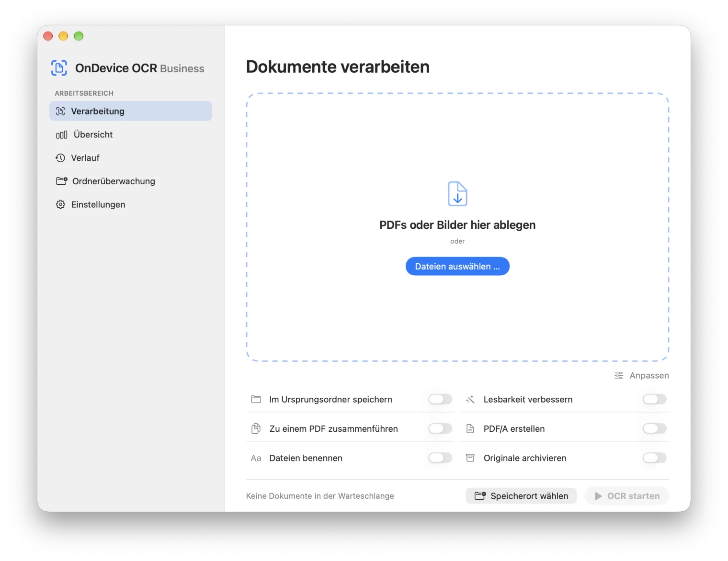Click the Einstellungen gear icon
The image size is (728, 561).
coord(60,204)
